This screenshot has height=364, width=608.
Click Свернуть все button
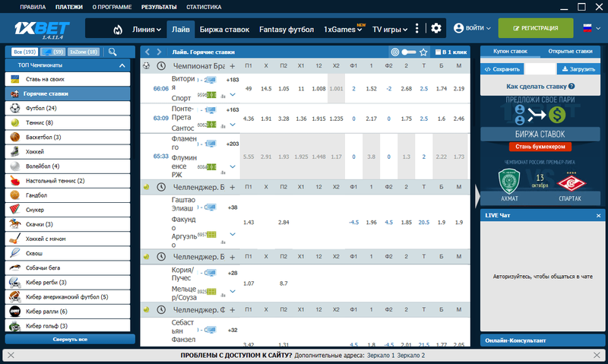(70, 339)
